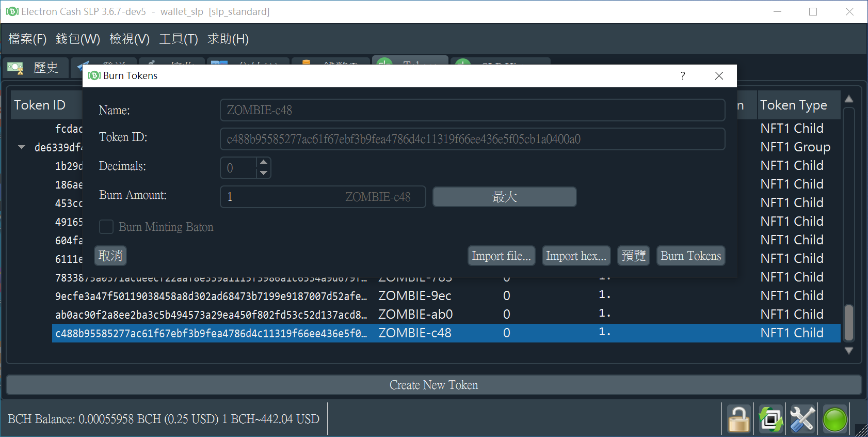Select the 6111e token row
This screenshot has width=868, height=437.
tap(69, 259)
